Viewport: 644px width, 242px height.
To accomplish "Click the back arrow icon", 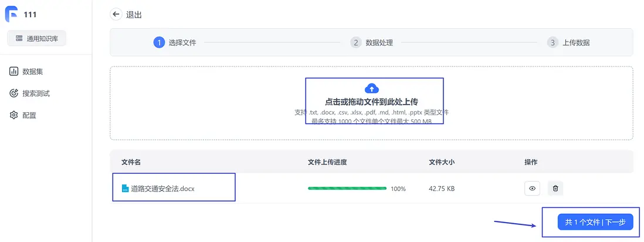I will (116, 15).
